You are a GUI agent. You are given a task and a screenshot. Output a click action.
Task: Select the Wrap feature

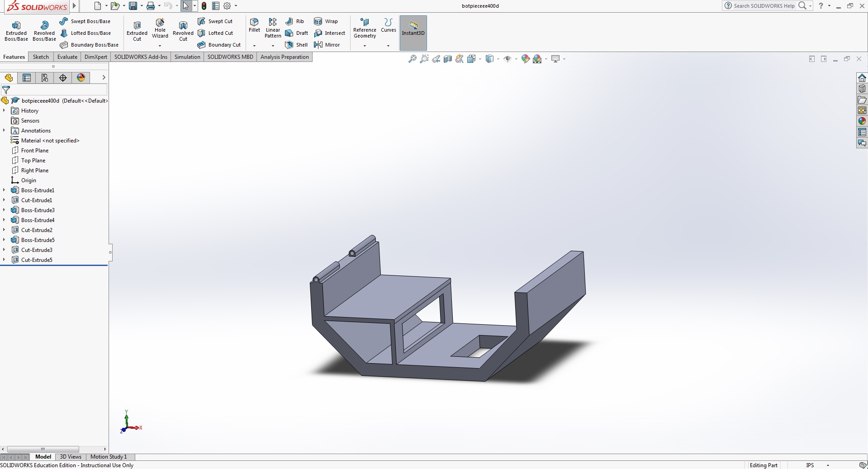326,21
